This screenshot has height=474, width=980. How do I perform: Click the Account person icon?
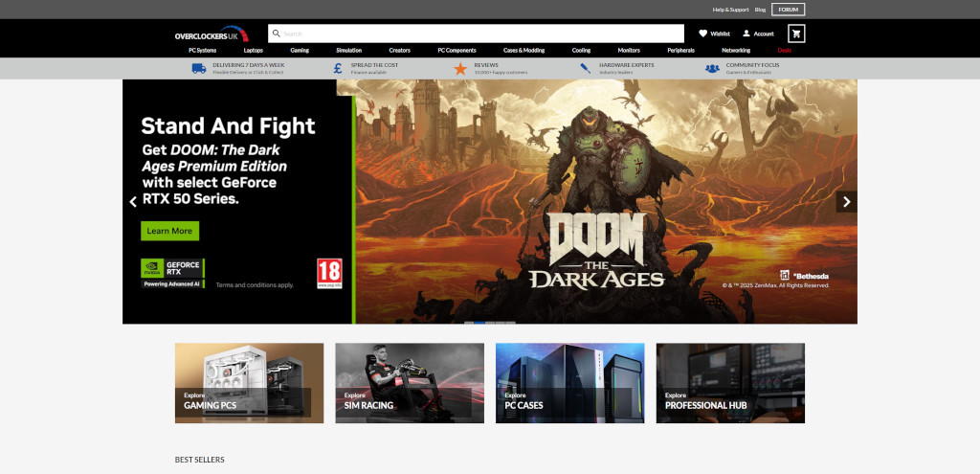[746, 34]
